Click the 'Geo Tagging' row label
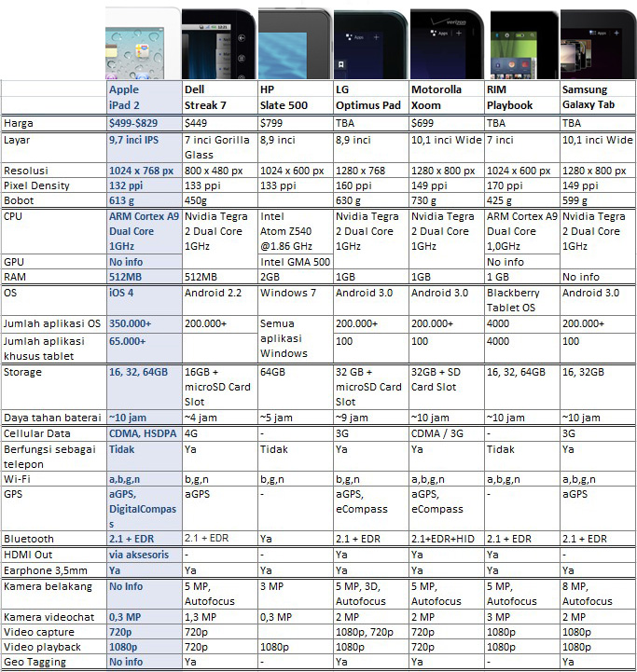637x672 pixels. [x=35, y=662]
